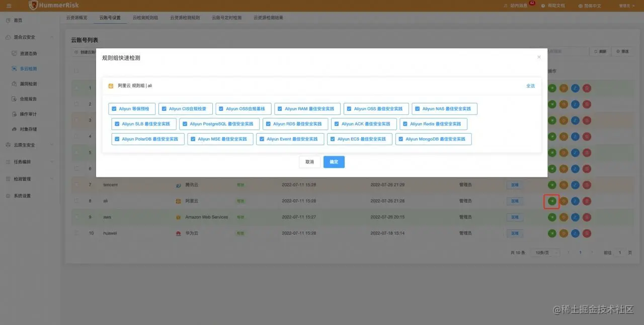Image resolution: width=644 pixels, height=325 pixels.
Task: Click the 漏洞检测 sidebar icon
Action: pos(15,84)
